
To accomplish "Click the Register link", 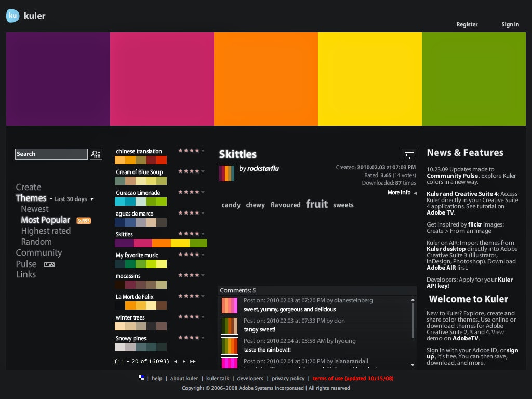I will 467,24.
